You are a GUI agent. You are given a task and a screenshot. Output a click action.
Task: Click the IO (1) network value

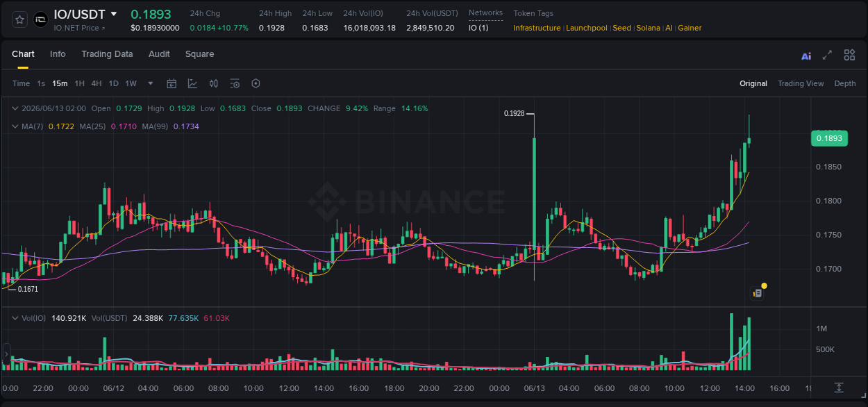pos(478,28)
